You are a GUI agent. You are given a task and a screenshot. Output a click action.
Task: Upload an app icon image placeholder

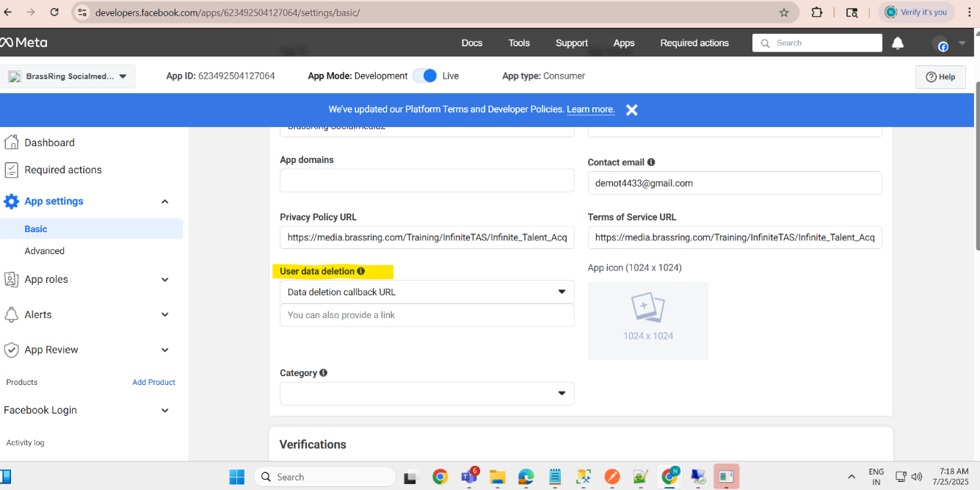tap(648, 321)
